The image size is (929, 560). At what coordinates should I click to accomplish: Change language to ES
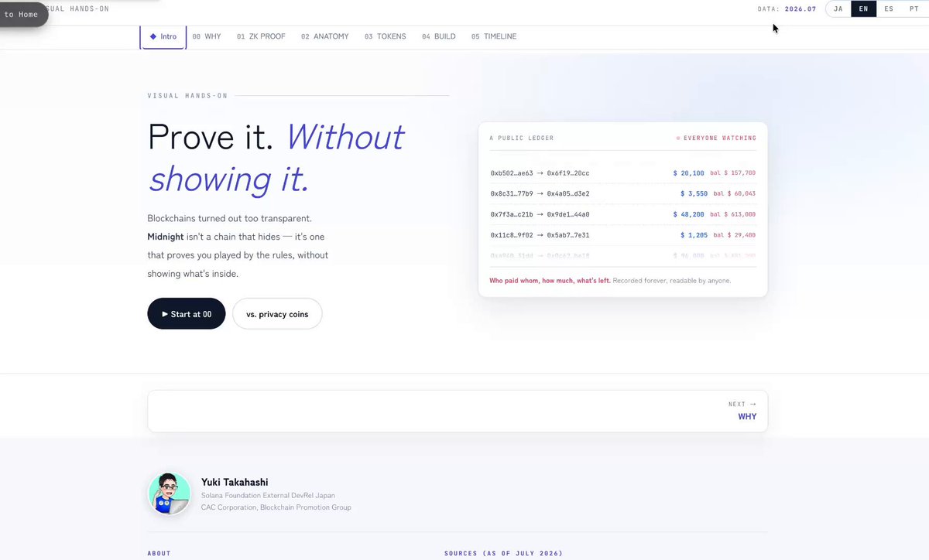pyautogui.click(x=889, y=9)
